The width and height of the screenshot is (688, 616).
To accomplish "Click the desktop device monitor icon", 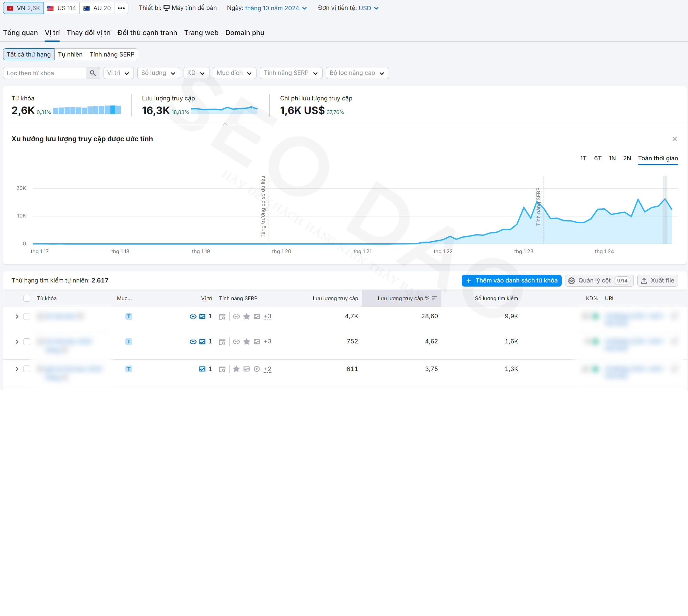I will coord(167,8).
